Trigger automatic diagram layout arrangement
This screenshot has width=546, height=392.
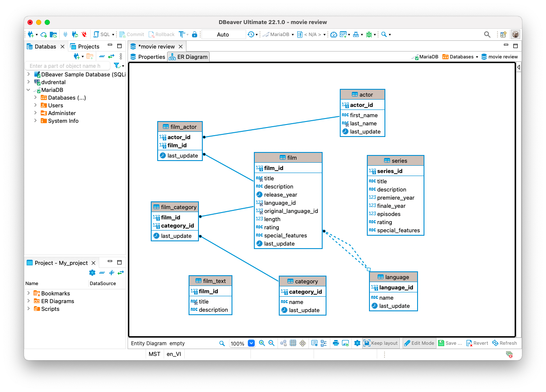click(283, 343)
